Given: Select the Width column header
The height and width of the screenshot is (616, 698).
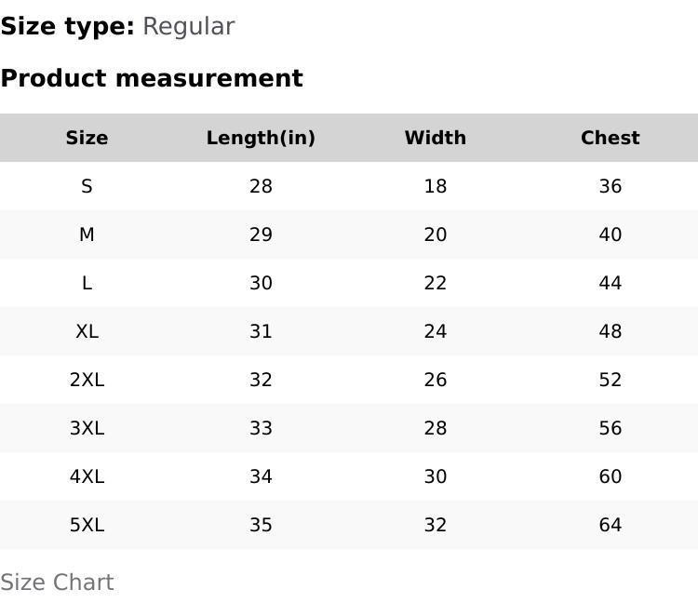Looking at the screenshot, I should click(x=435, y=138).
